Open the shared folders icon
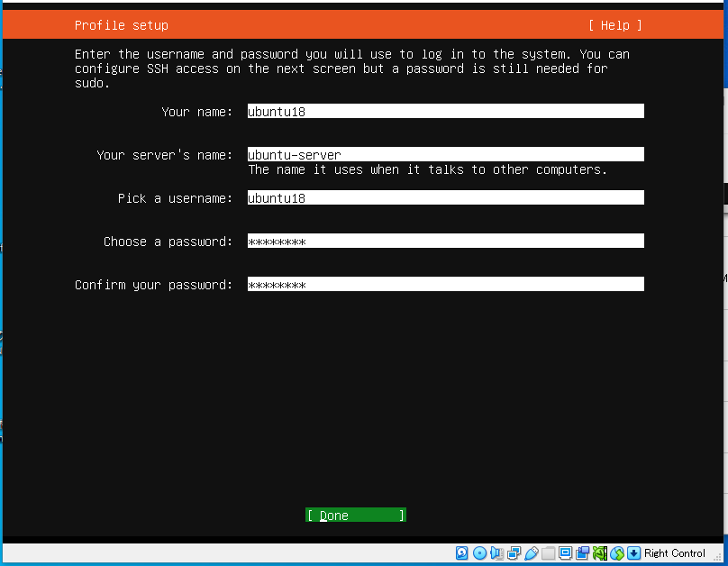The width and height of the screenshot is (728, 566). tap(548, 553)
